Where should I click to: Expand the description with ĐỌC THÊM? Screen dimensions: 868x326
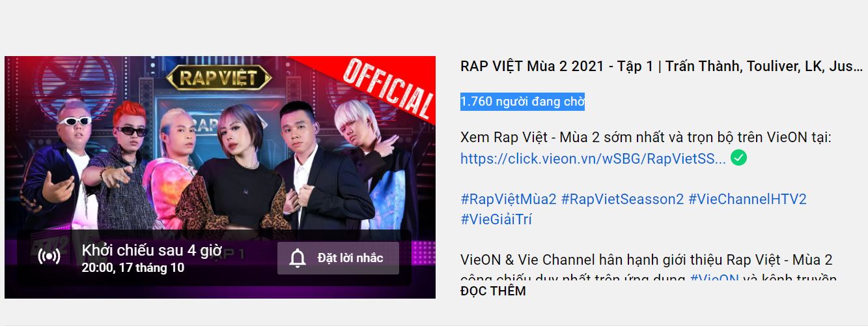click(x=493, y=291)
